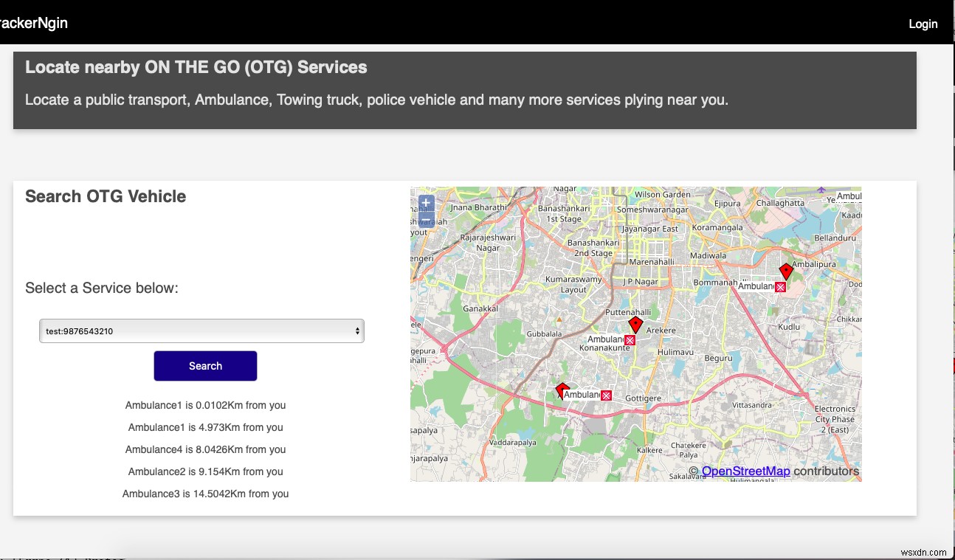This screenshot has width=955, height=560.
Task: Click the Search button
Action: (x=205, y=366)
